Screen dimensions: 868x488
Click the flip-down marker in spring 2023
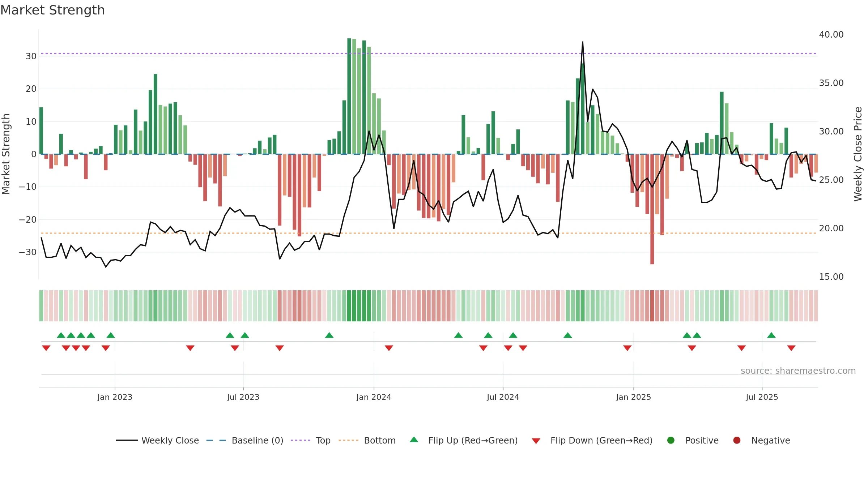[190, 348]
